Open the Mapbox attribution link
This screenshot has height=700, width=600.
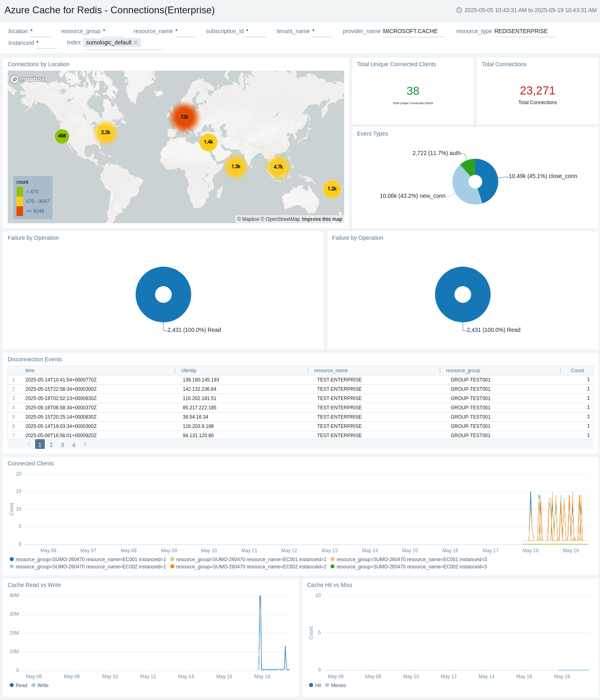pos(248,219)
